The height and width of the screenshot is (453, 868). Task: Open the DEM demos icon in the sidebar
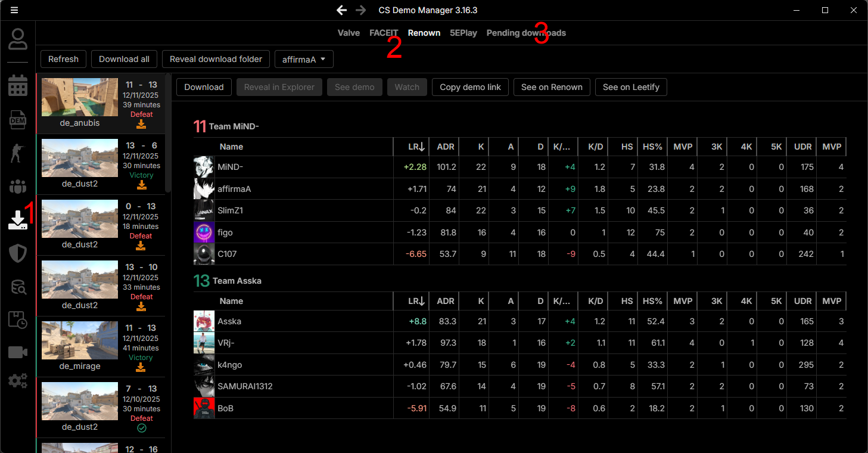coord(18,120)
